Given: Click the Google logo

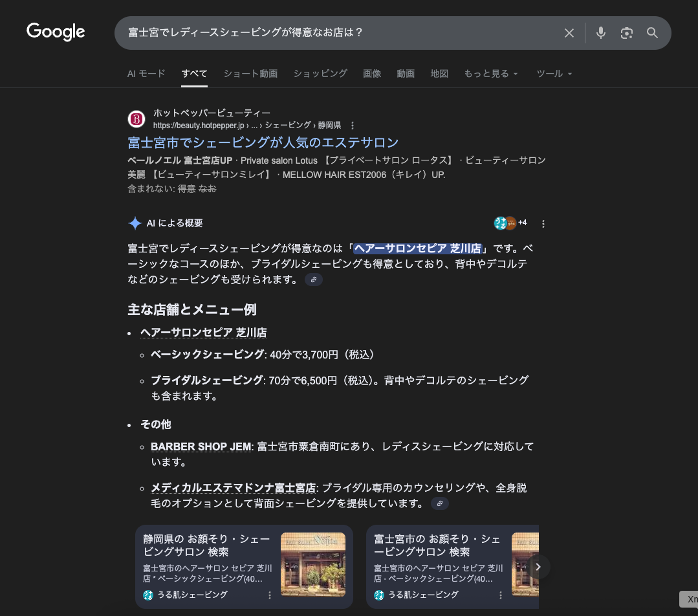Looking at the screenshot, I should coord(56,32).
